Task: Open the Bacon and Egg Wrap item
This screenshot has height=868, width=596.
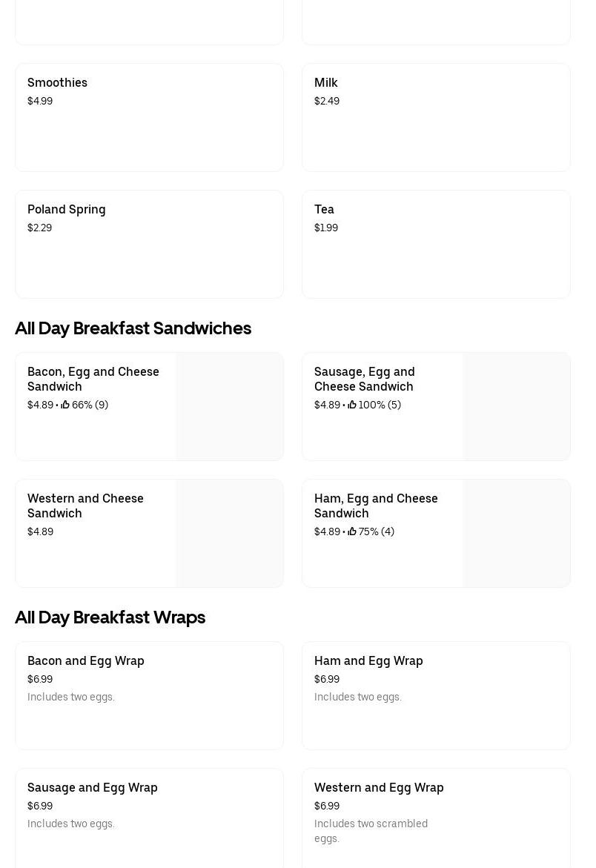Action: click(x=86, y=660)
